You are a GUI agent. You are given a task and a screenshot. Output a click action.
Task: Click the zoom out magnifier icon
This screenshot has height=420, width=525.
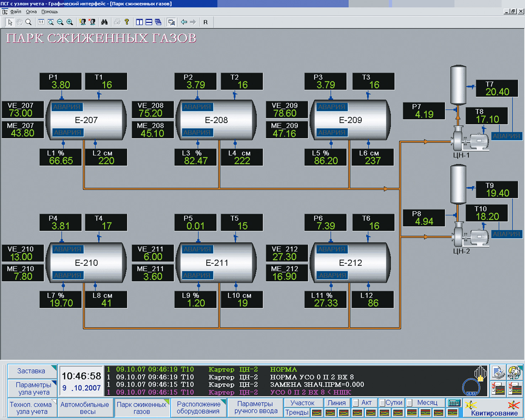point(60,22)
